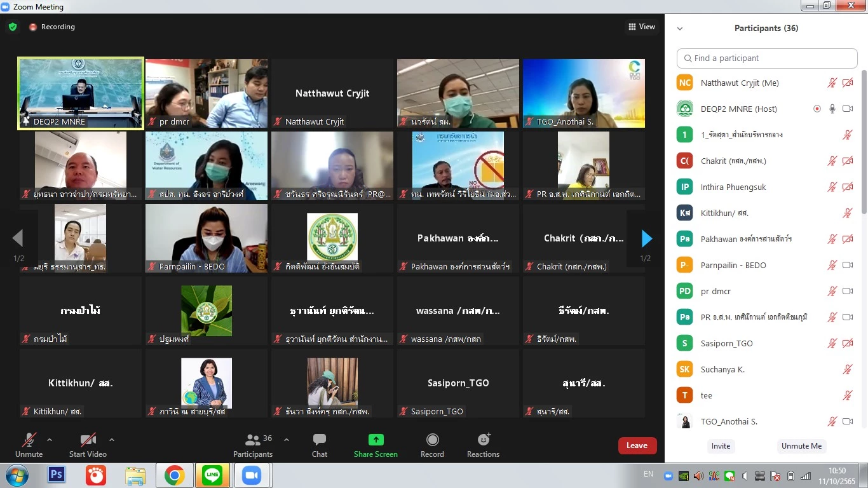Collapse the Participants panel chevron

pyautogui.click(x=680, y=29)
